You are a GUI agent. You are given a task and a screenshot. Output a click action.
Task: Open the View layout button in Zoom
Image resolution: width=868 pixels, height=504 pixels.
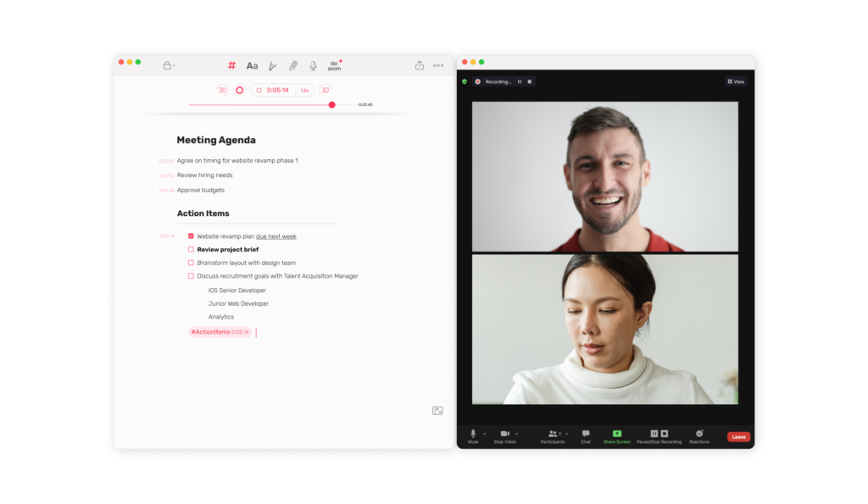(736, 82)
